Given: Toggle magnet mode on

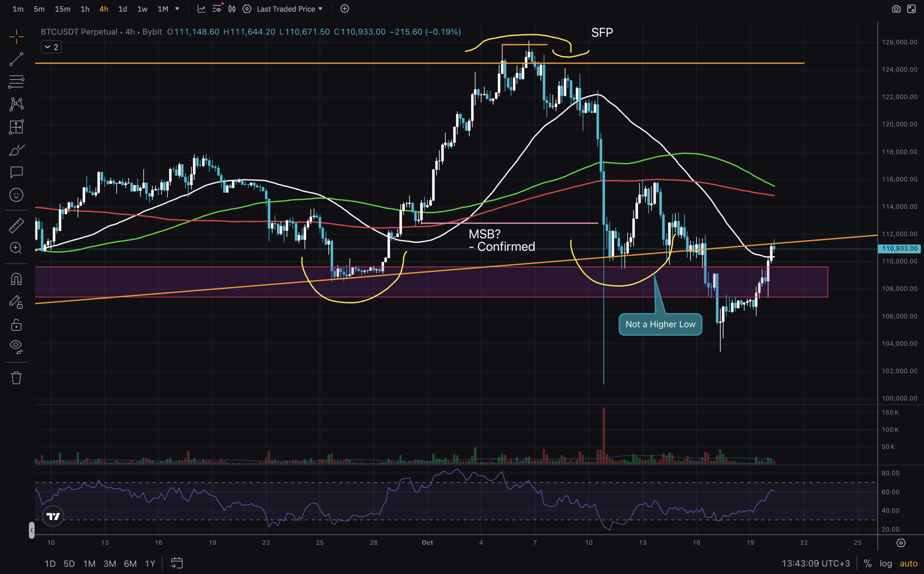Looking at the screenshot, I should (x=16, y=279).
